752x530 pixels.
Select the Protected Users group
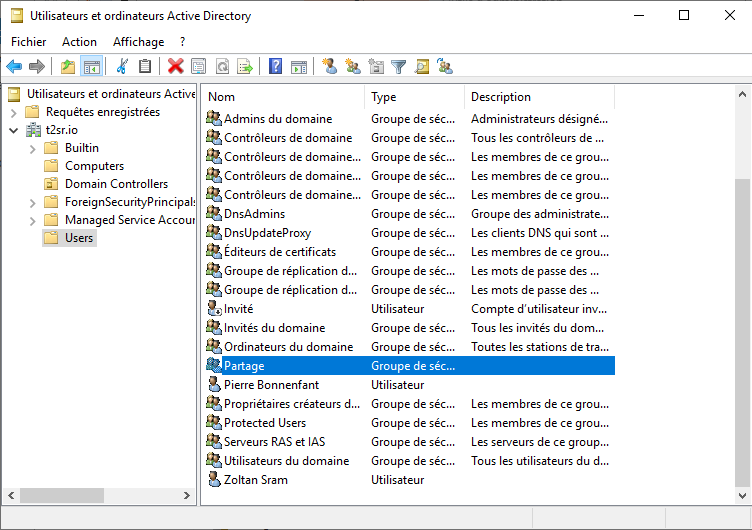click(265, 423)
